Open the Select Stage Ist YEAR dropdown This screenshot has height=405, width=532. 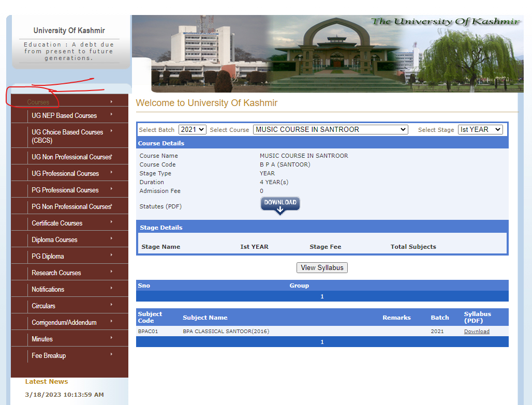[x=480, y=130]
